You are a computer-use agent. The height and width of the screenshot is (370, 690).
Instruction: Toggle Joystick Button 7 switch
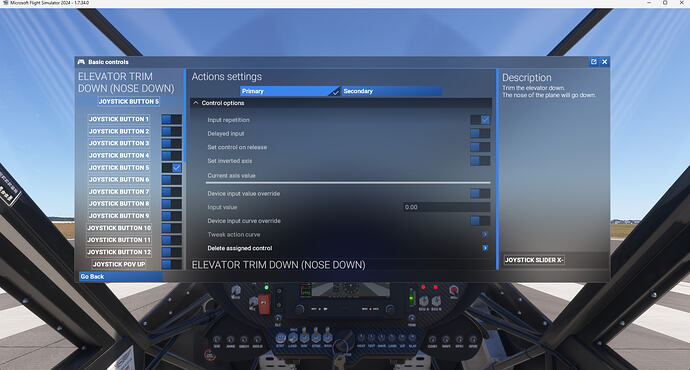tap(172, 192)
